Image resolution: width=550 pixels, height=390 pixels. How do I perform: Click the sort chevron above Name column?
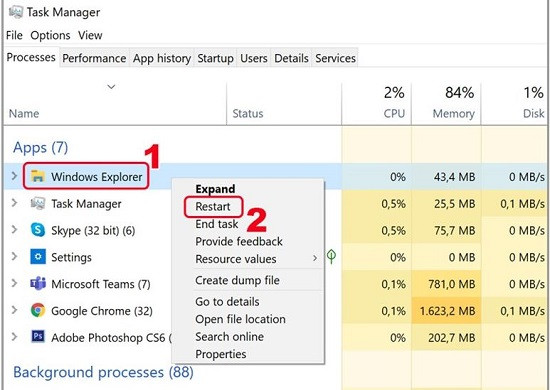click(x=111, y=87)
